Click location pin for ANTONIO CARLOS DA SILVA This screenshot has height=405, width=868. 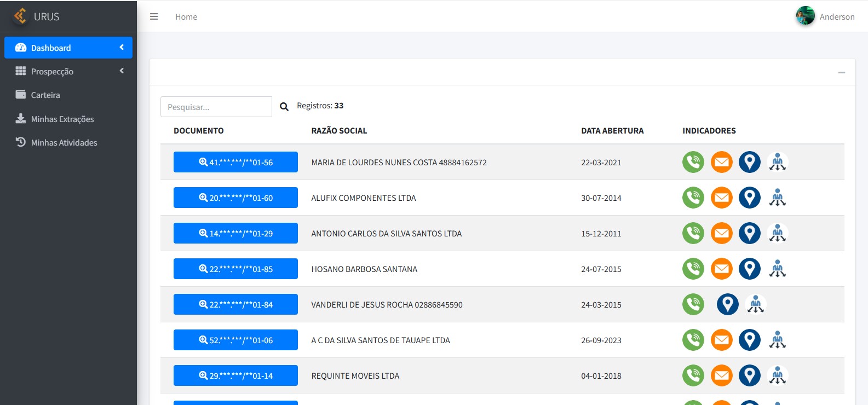tap(749, 233)
